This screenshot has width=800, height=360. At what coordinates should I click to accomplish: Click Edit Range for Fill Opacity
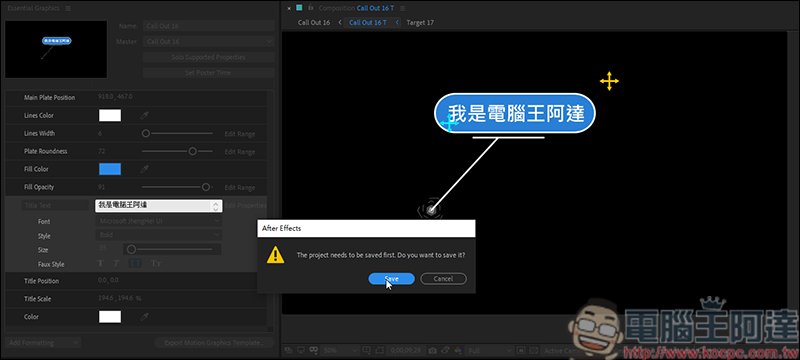pos(240,188)
